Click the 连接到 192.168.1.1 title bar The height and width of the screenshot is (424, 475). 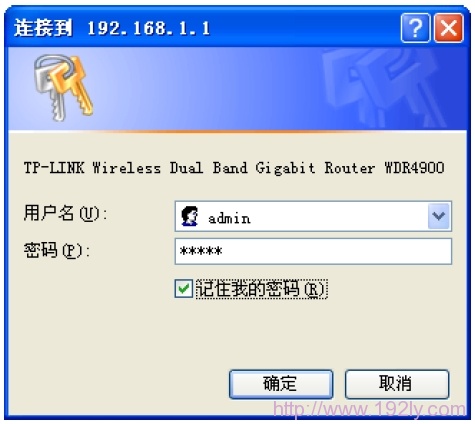(x=200, y=28)
